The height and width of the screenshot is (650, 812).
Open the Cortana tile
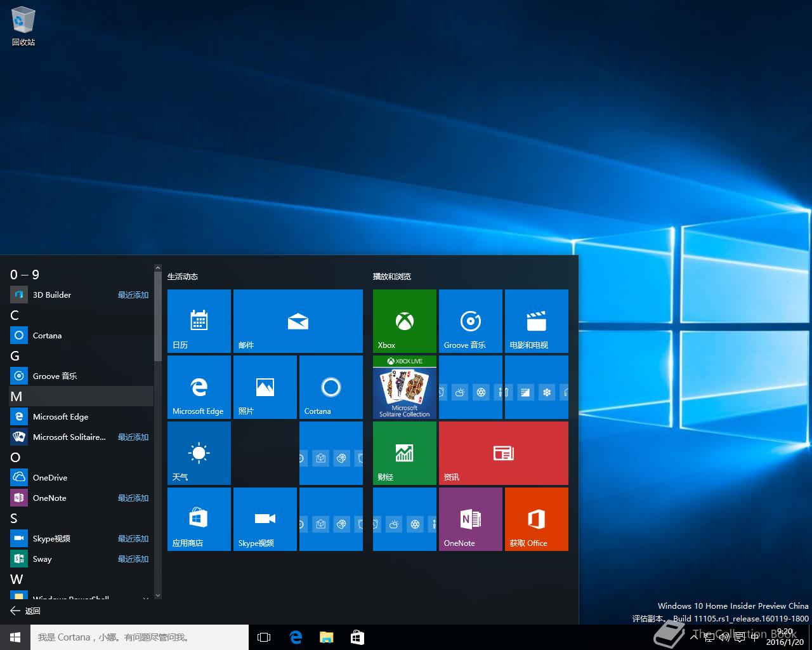pos(331,387)
